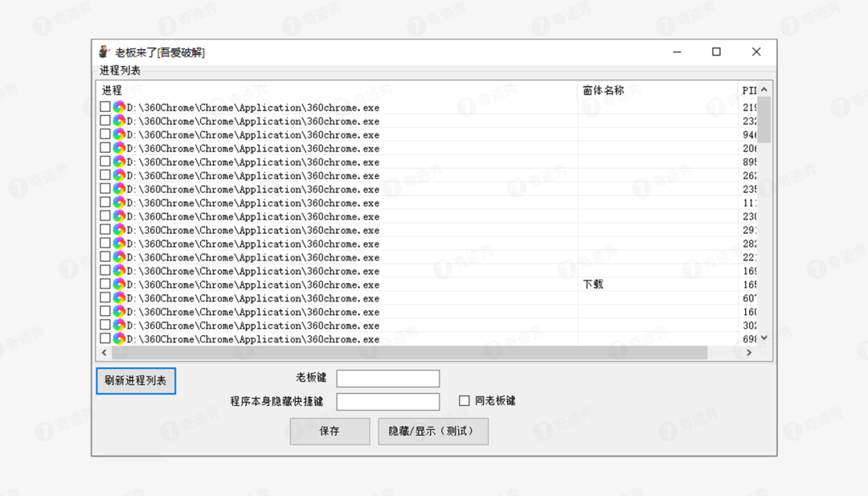
Task: Click the 360chrome icon in the row with PID starting 94
Action: [x=119, y=134]
